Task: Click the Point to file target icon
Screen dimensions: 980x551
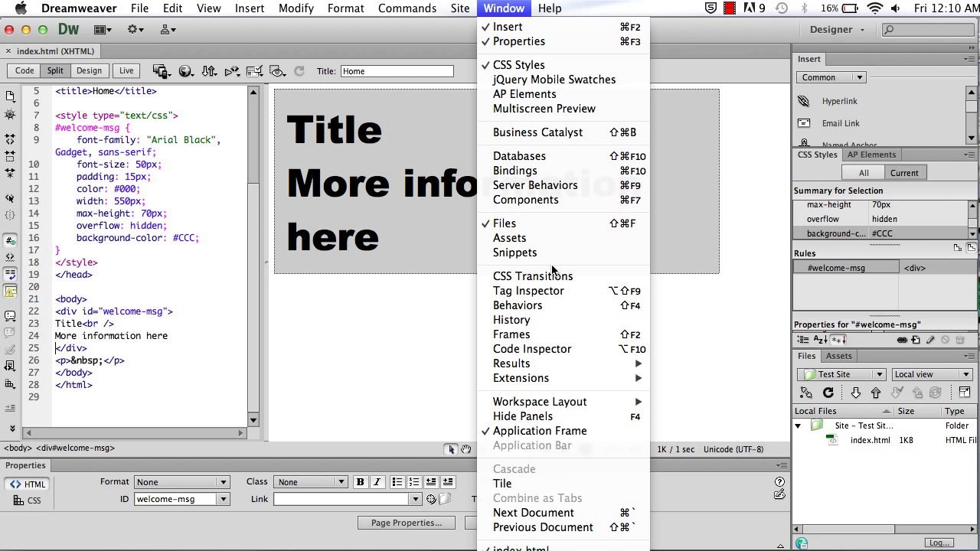Action: tap(431, 500)
